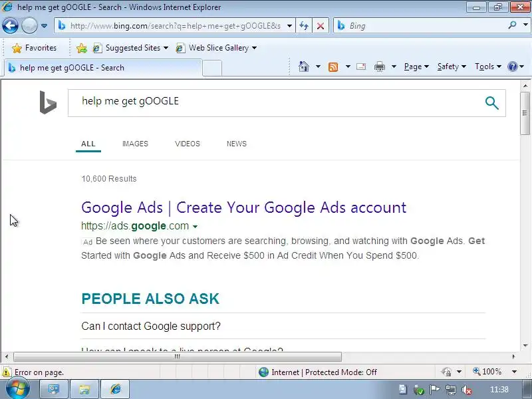Open a new blank tab

point(212,68)
